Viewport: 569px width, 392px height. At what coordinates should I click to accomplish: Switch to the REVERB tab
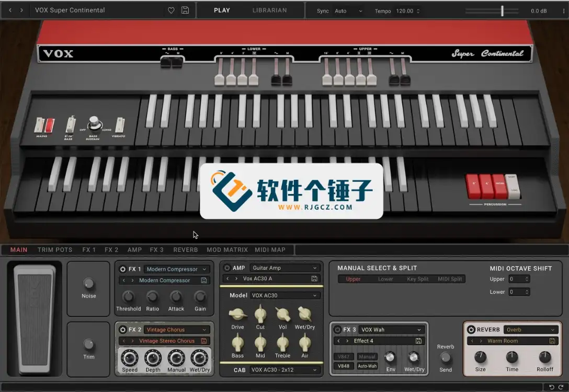(186, 250)
